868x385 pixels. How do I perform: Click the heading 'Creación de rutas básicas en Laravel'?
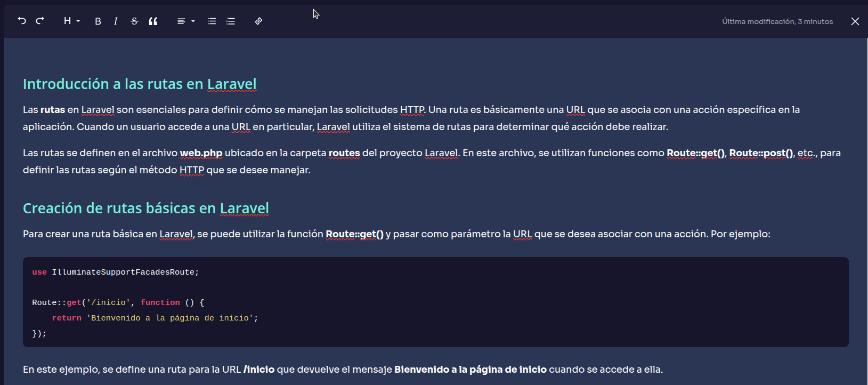point(146,208)
